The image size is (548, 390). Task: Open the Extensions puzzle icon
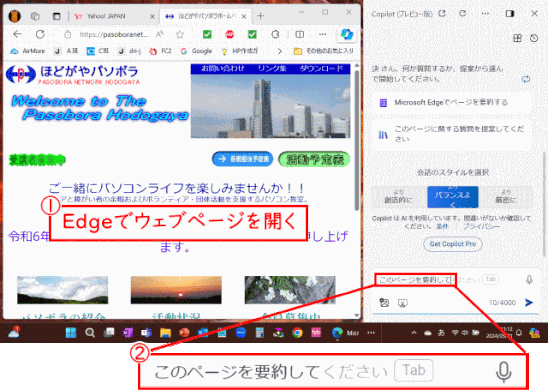[275, 34]
